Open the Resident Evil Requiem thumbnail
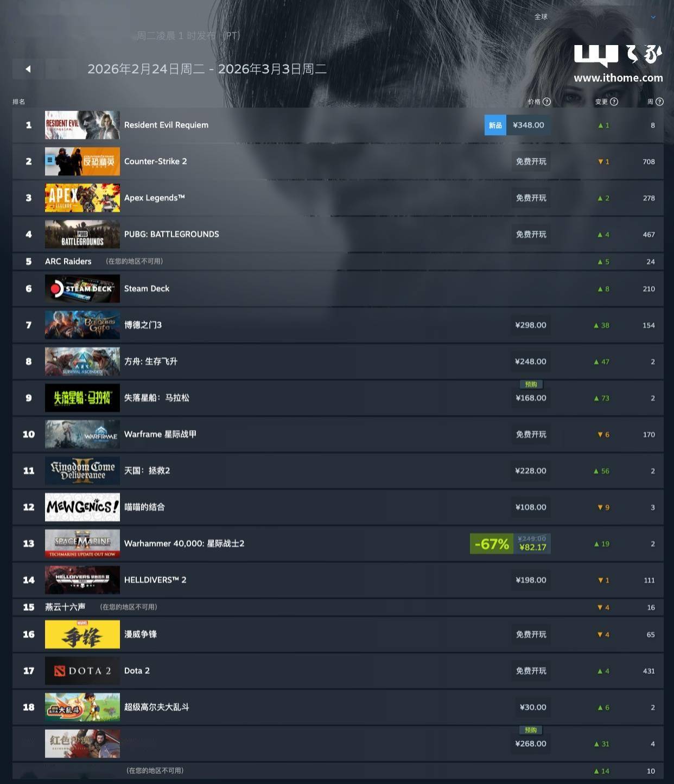 82,125
